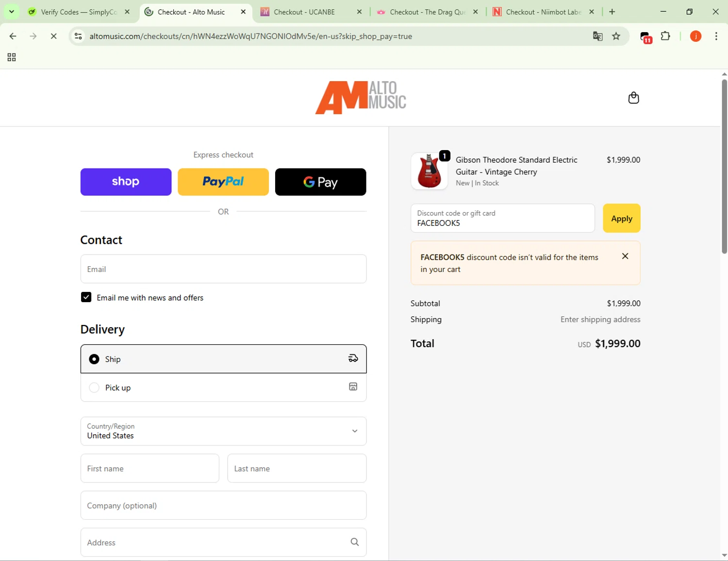The width and height of the screenshot is (728, 561).
Task: Click the Email input field
Action: tap(223, 269)
